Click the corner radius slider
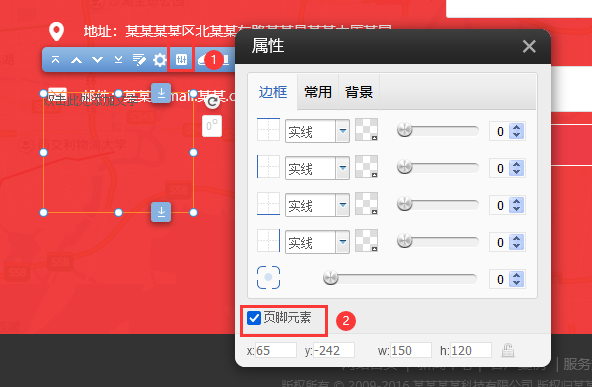592x387 pixels. pyautogui.click(x=400, y=278)
